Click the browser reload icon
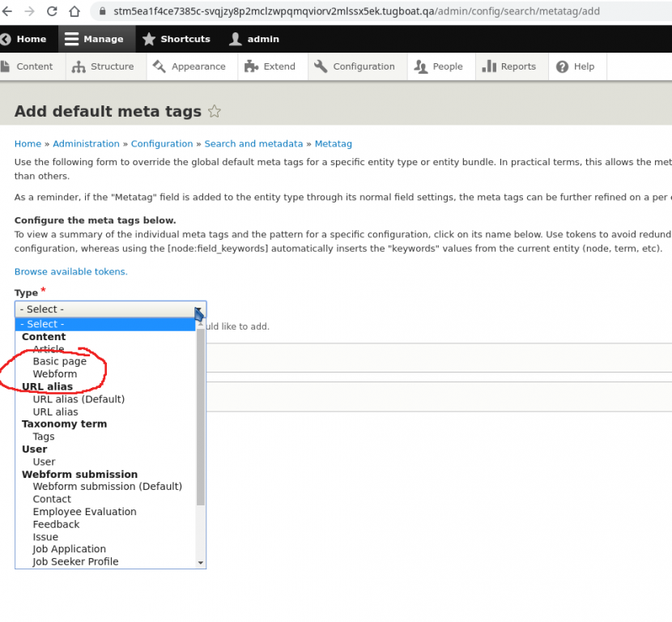Viewport: 672px width, 622px height. tap(52, 12)
